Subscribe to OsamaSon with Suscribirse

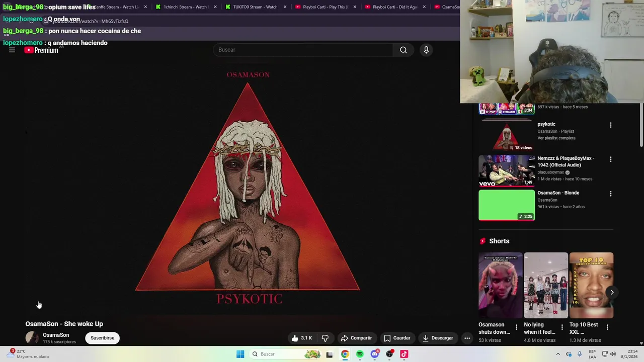(x=103, y=338)
